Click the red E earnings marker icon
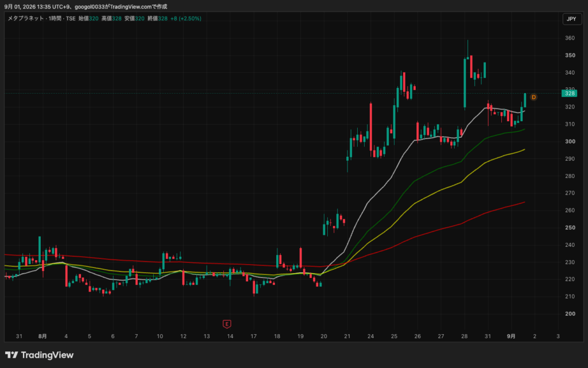Image resolution: width=588 pixels, height=368 pixels. click(226, 324)
